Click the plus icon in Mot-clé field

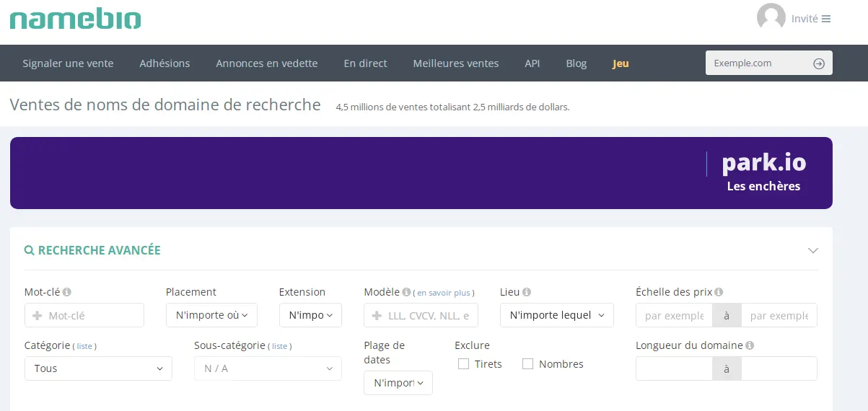[x=38, y=316]
